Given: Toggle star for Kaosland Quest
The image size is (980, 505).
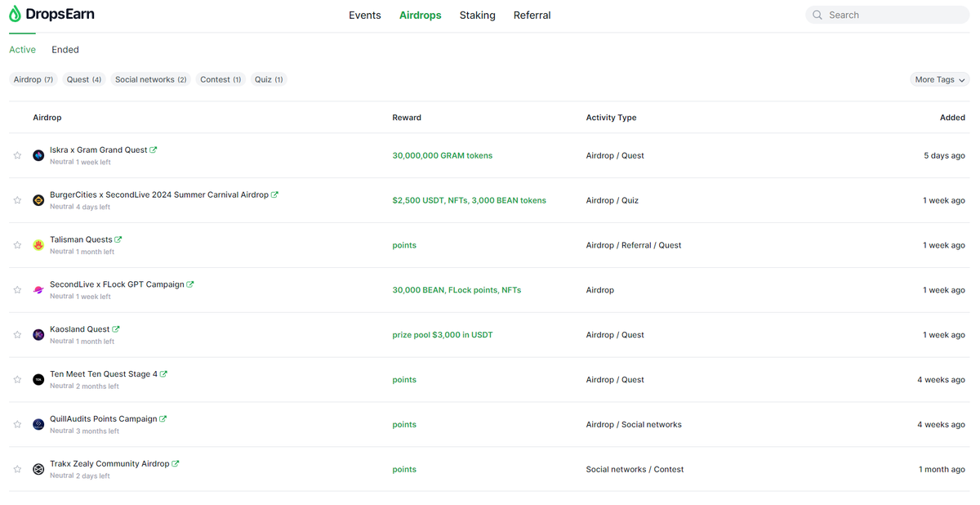Looking at the screenshot, I should point(17,335).
